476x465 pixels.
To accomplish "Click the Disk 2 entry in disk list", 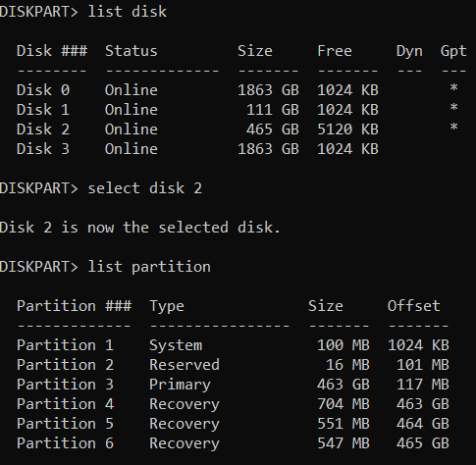I will (43, 129).
